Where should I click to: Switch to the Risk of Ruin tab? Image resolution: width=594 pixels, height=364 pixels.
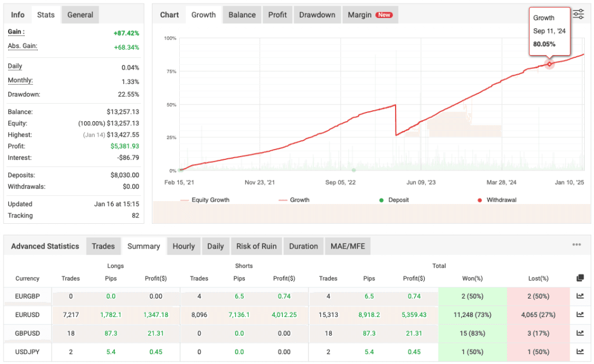click(256, 246)
